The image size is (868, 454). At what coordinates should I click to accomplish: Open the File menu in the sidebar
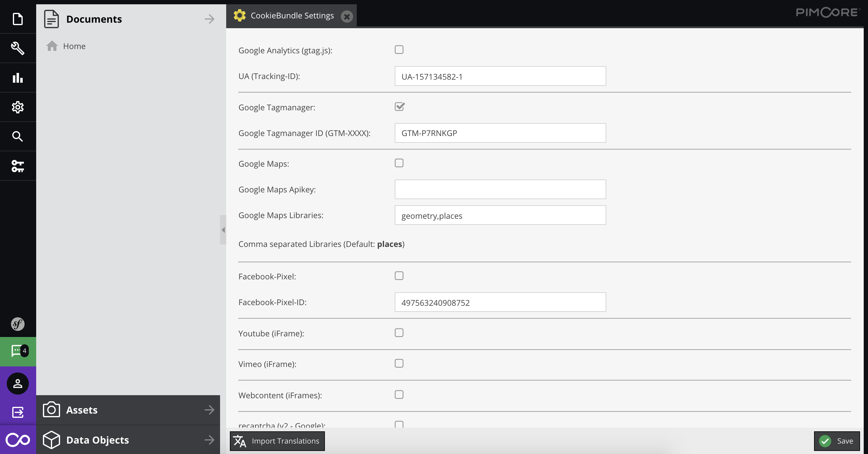[x=17, y=19]
